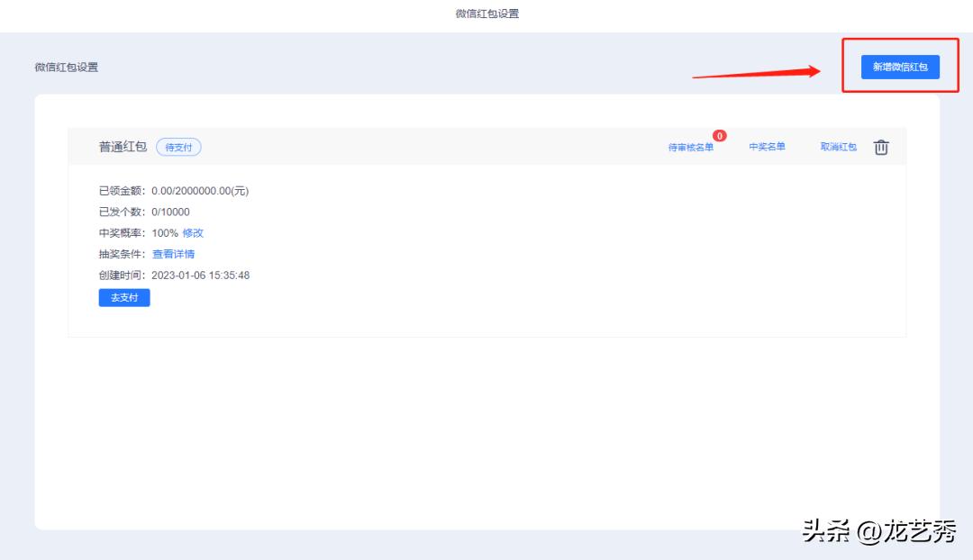Click the 去支付 button
973x560 pixels.
tap(124, 298)
